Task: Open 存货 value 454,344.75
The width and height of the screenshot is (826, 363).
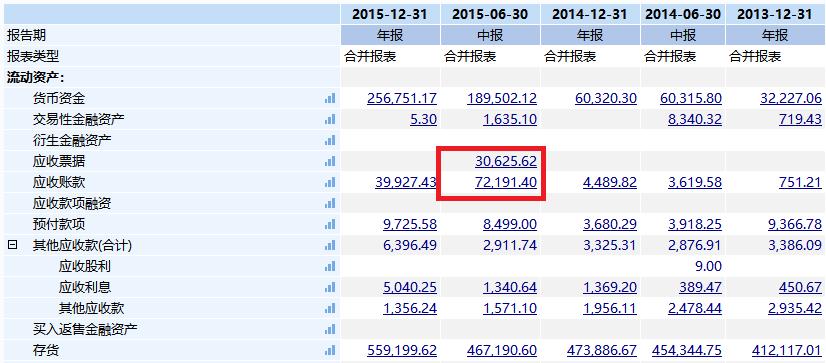Action: pyautogui.click(x=687, y=350)
